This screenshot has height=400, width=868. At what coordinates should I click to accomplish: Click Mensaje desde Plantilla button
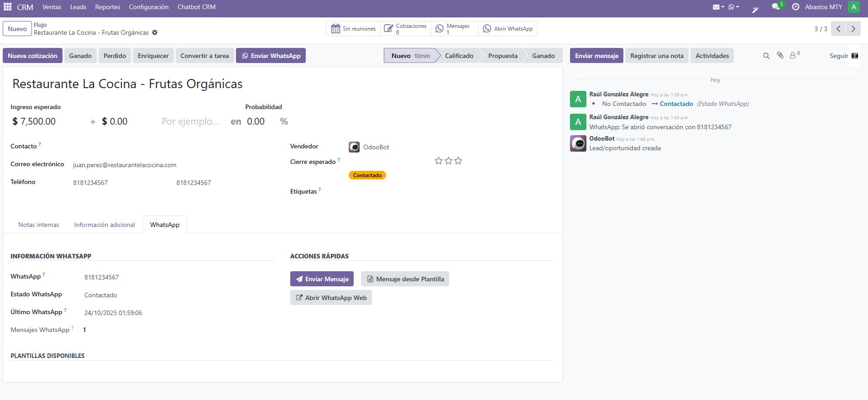click(x=405, y=279)
